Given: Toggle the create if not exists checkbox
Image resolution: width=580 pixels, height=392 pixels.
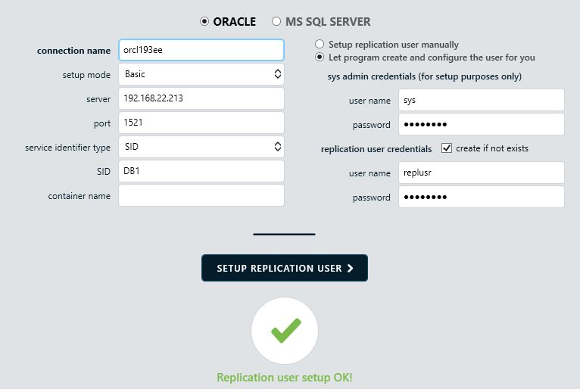Looking at the screenshot, I should click(x=447, y=148).
